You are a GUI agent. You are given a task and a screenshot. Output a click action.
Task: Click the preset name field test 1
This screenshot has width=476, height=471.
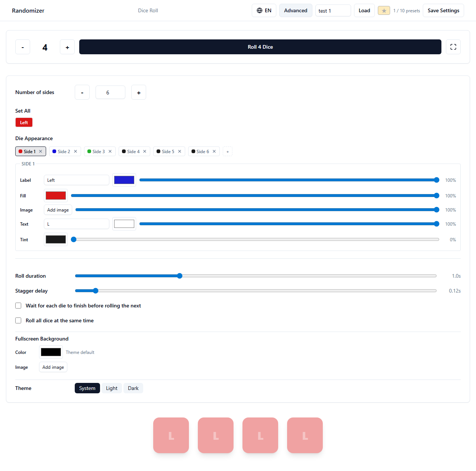(x=333, y=10)
